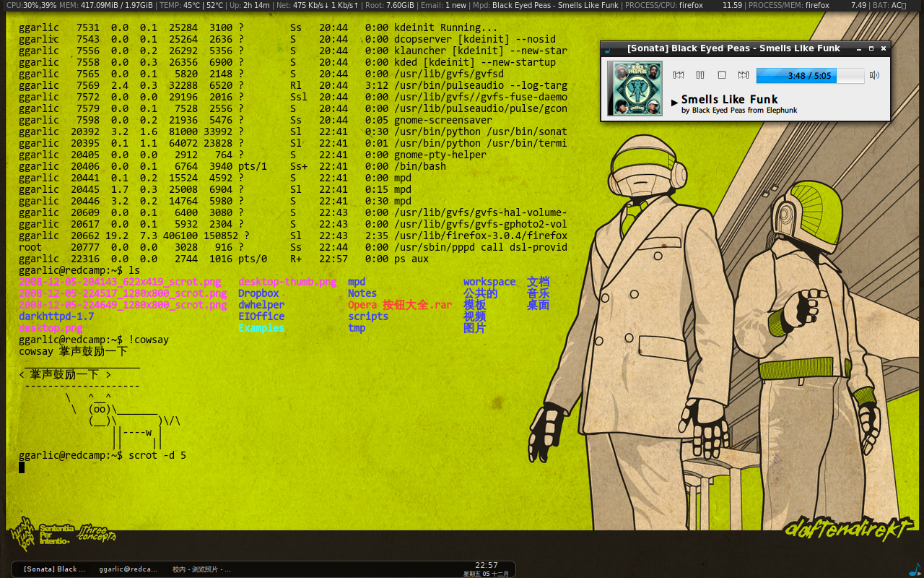
Task: Click the '图片' directory name
Action: pos(475,328)
